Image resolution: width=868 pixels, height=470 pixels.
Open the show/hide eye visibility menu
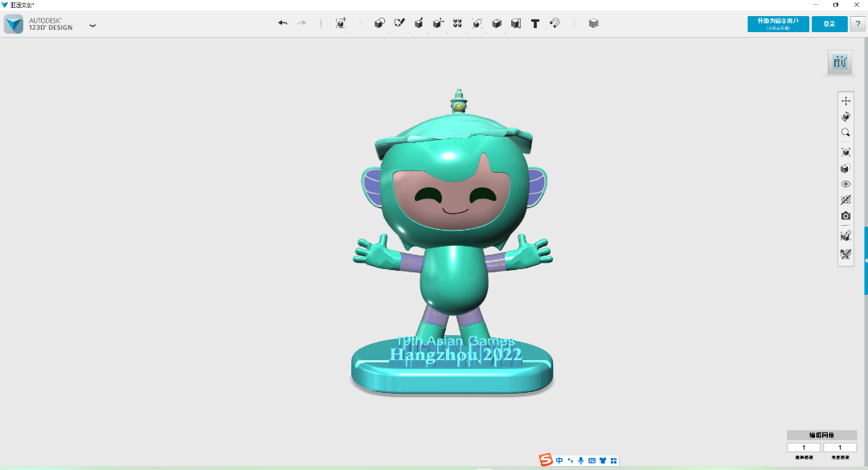pyautogui.click(x=845, y=184)
